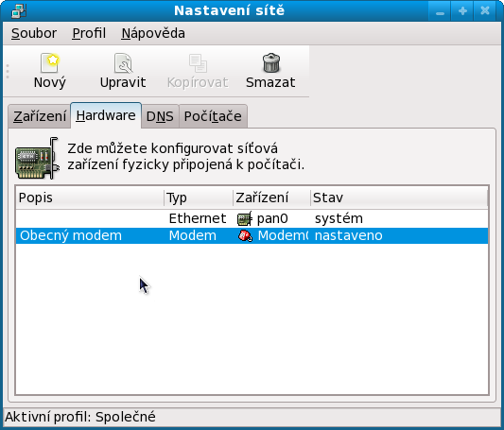Click the Stav column header
This screenshot has height=430, width=504.
(x=399, y=198)
